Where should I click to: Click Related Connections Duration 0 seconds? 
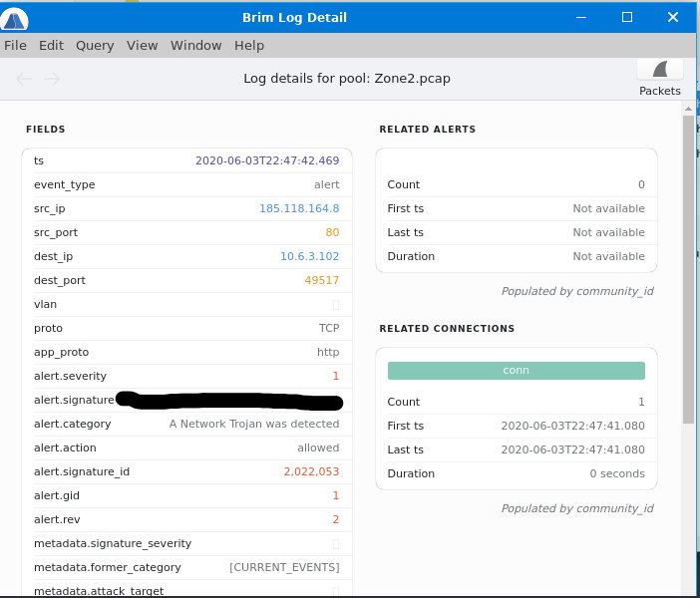(617, 474)
